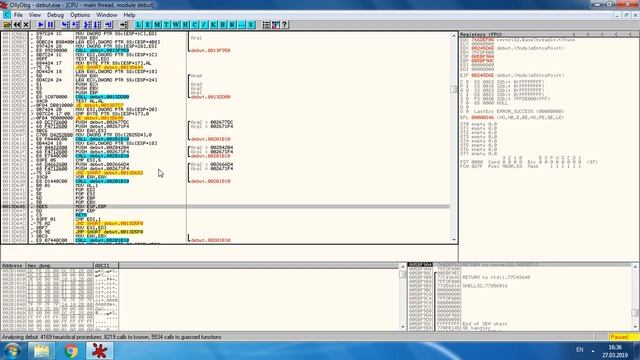Image resolution: width=640 pixels, height=360 pixels.
Task: Open the View menu
Action: pyautogui.click(x=35, y=15)
